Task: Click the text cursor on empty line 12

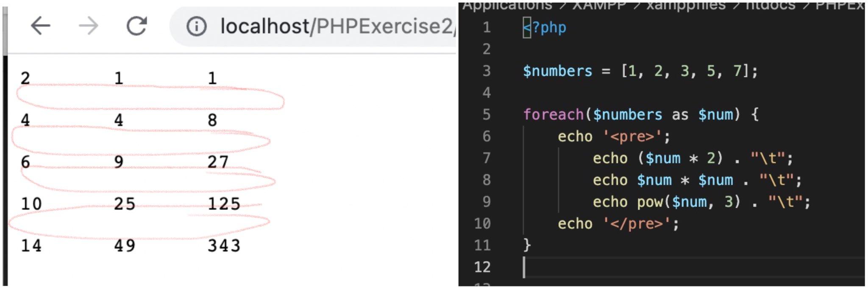Action: tap(524, 267)
